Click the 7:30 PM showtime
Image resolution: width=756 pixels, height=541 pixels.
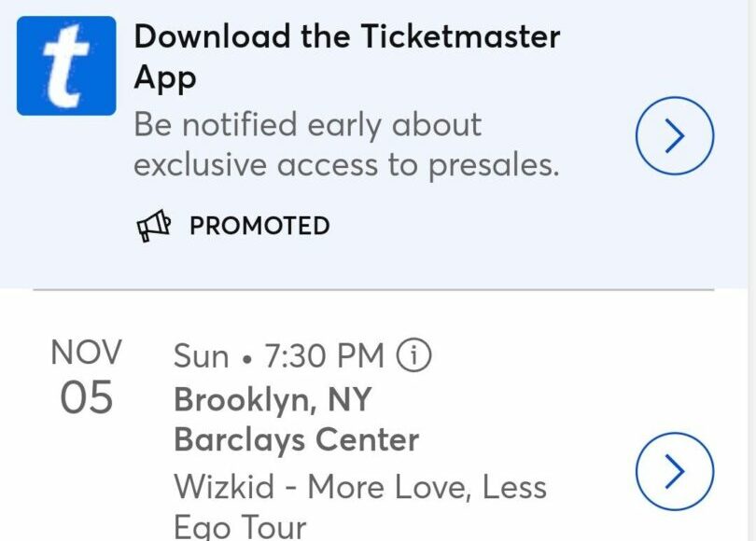324,355
